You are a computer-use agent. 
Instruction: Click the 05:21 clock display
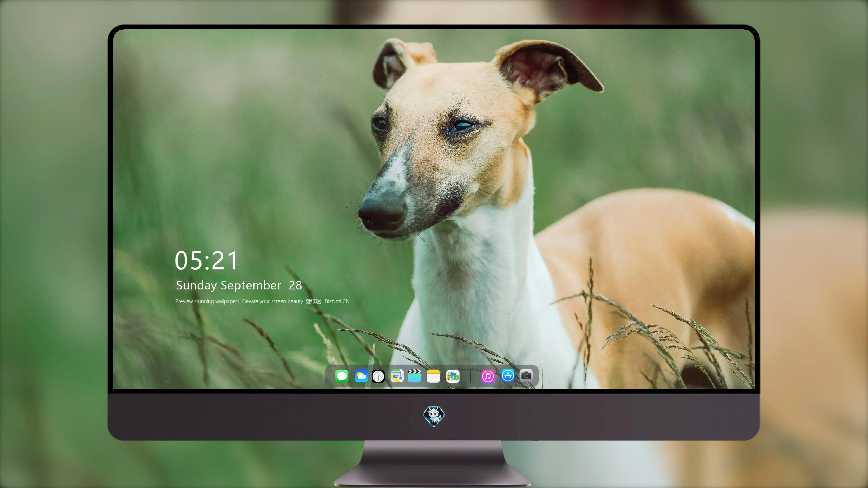coord(206,261)
